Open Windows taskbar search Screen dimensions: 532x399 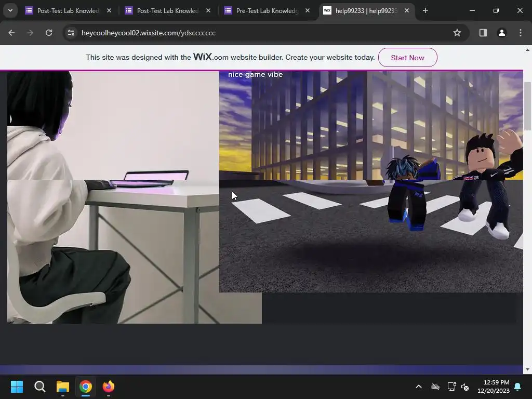coord(39,387)
